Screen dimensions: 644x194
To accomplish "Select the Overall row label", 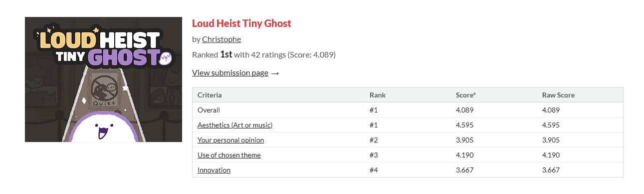I will 209,110.
